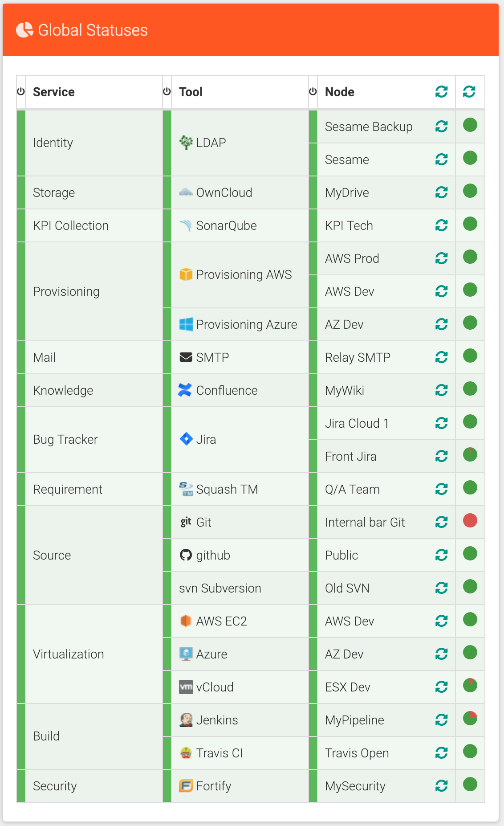This screenshot has width=504, height=826.
Task: Toggle the power icon beside Node header
Action: (x=313, y=91)
